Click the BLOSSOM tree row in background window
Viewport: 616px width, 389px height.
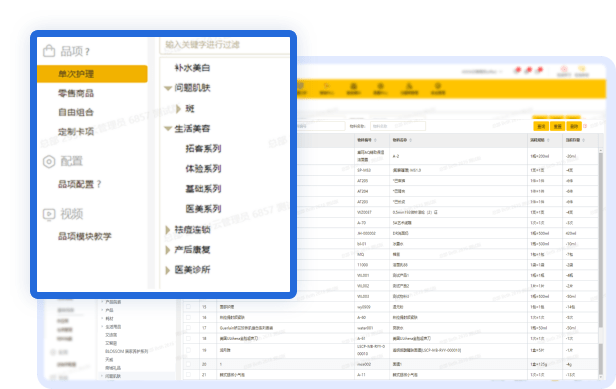point(126,351)
